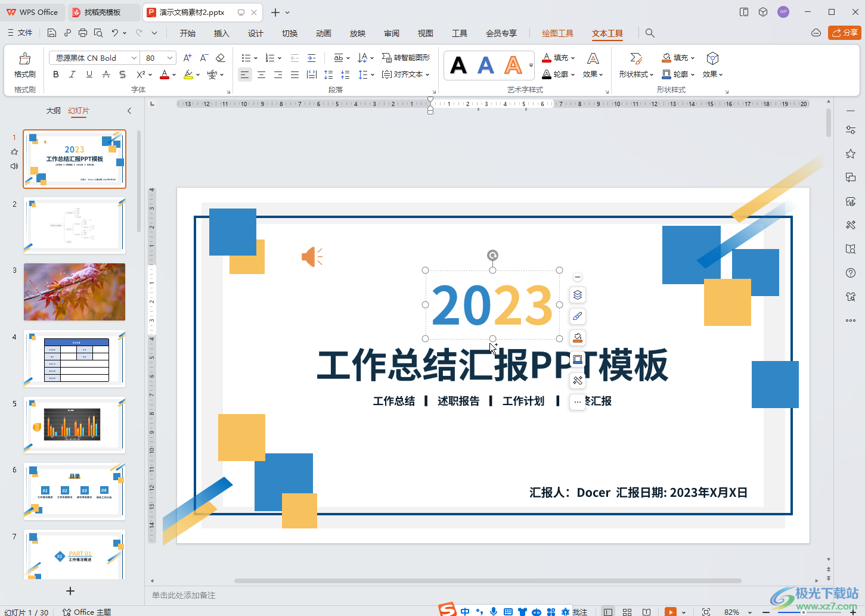Click help question mark in right sidebar
This screenshot has height=616, width=865.
(x=851, y=273)
